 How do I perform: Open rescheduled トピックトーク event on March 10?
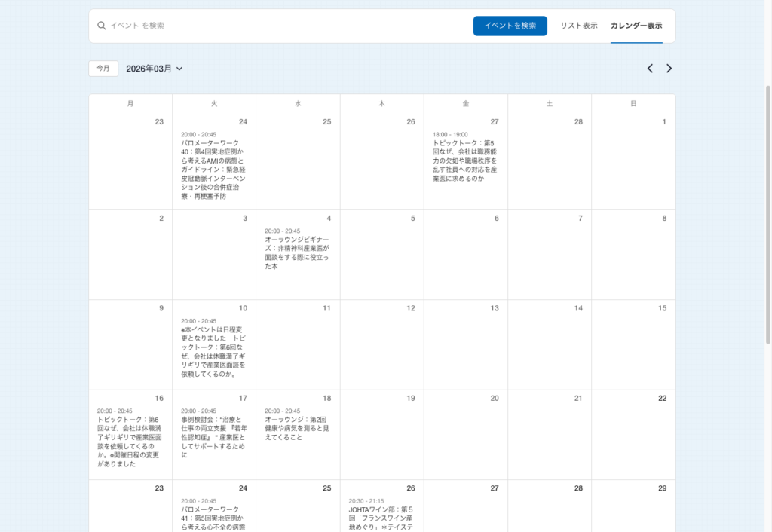click(213, 351)
